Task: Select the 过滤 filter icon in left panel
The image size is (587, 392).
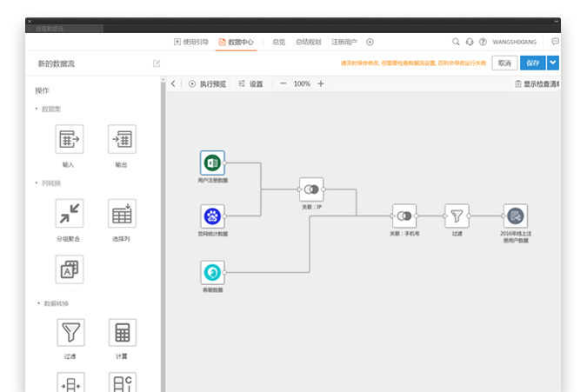Action: point(70,332)
